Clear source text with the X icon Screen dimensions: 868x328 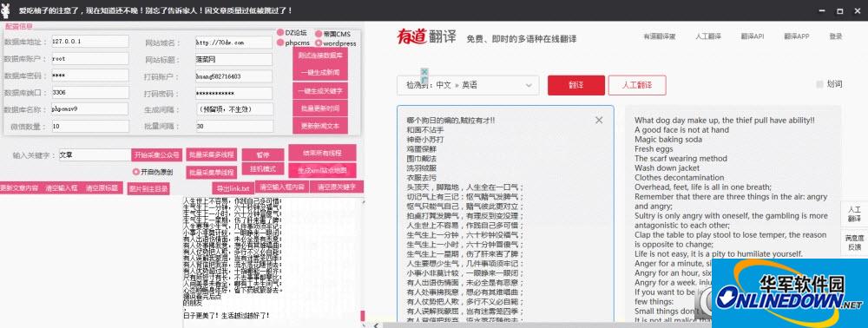598,120
